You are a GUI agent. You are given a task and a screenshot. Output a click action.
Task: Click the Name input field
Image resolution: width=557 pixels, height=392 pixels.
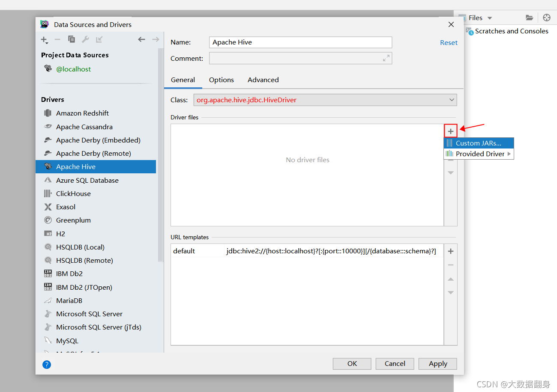301,42
